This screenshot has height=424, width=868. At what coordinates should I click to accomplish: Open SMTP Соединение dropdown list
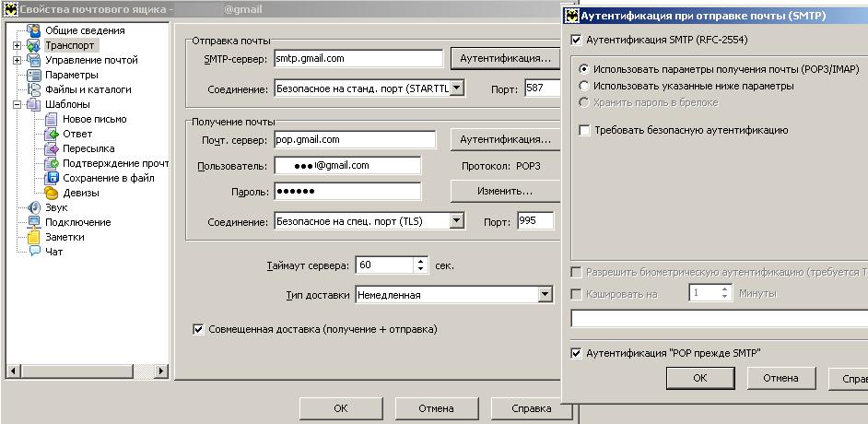(457, 88)
